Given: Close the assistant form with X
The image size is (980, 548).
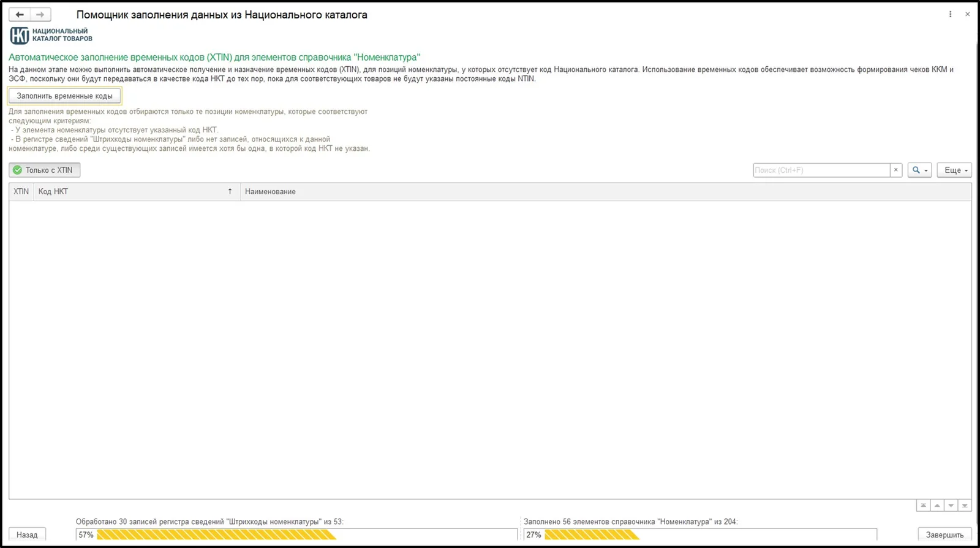Looking at the screenshot, I should (x=968, y=14).
